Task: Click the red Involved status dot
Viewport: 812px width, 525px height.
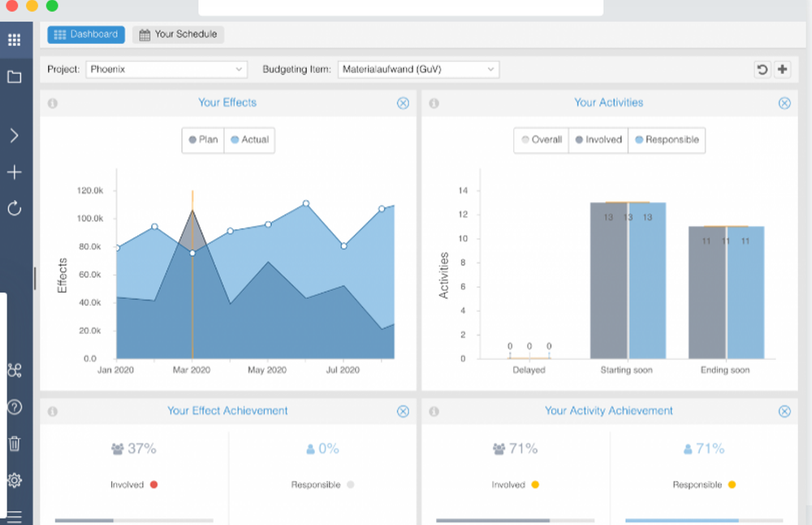Action: click(153, 484)
